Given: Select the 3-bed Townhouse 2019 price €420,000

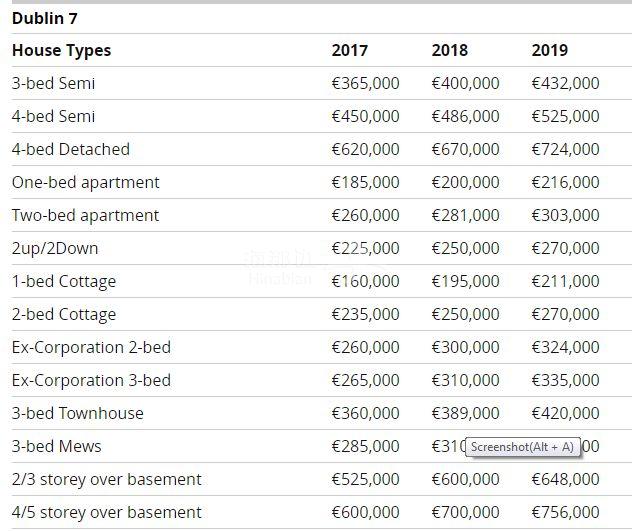Looking at the screenshot, I should [565, 413].
